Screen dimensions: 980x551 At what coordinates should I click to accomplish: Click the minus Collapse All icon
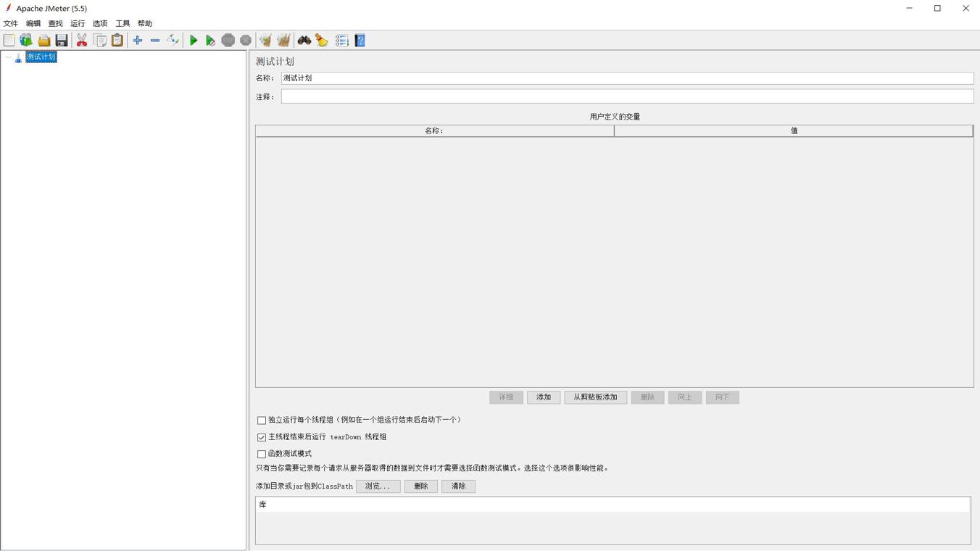(155, 41)
